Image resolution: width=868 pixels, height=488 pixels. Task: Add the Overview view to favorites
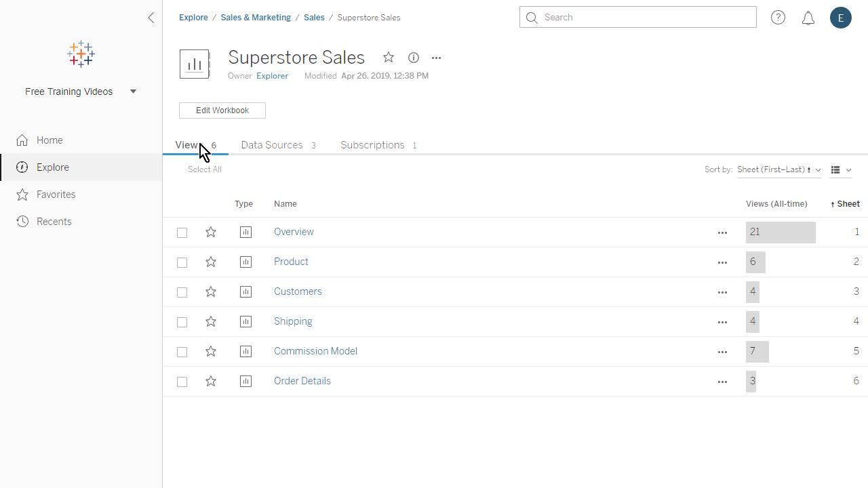coord(211,232)
